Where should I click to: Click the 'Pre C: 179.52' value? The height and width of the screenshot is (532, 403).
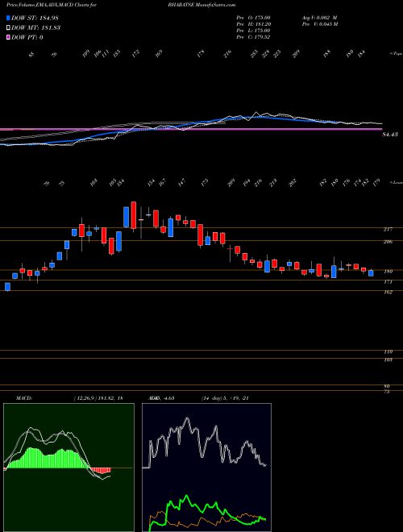pyautogui.click(x=253, y=37)
